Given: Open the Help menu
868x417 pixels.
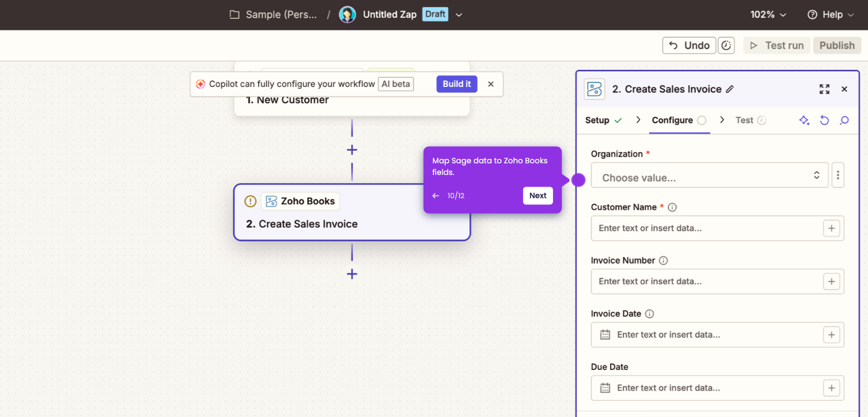Looking at the screenshot, I should (x=831, y=15).
